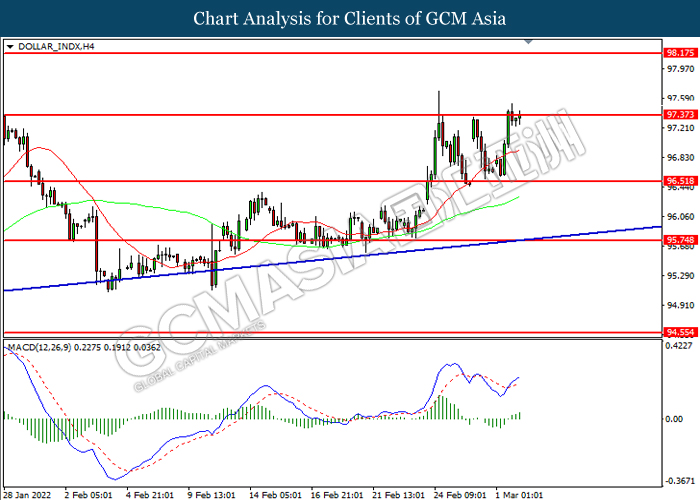Image resolution: width=700 pixels, height=500 pixels.
Task: Click the -0.3671 MACD scale value
Action: click(x=680, y=481)
